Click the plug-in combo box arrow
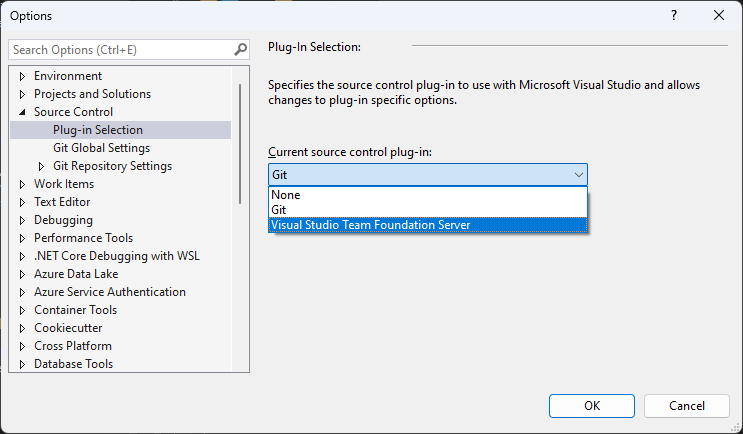The width and height of the screenshot is (743, 434). [578, 175]
